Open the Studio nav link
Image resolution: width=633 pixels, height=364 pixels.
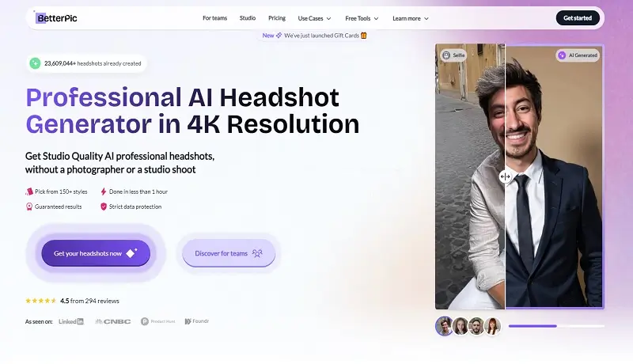(248, 17)
